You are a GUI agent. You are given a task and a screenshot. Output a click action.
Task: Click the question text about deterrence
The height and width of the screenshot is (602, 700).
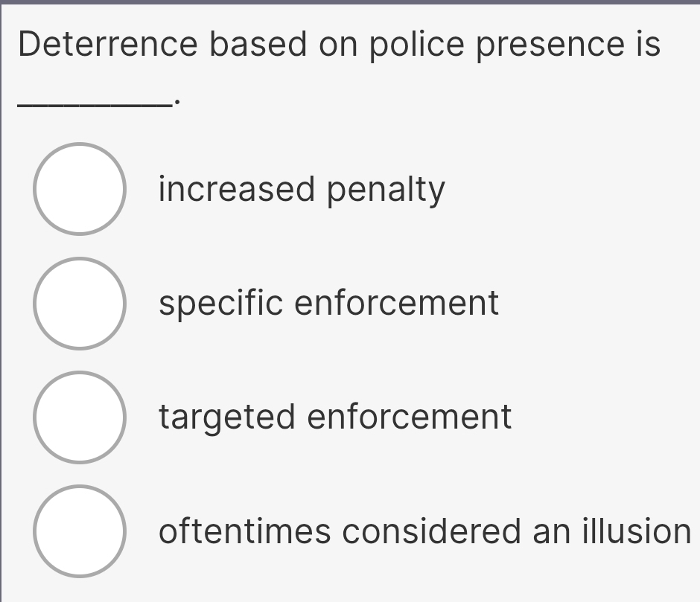pos(337,45)
